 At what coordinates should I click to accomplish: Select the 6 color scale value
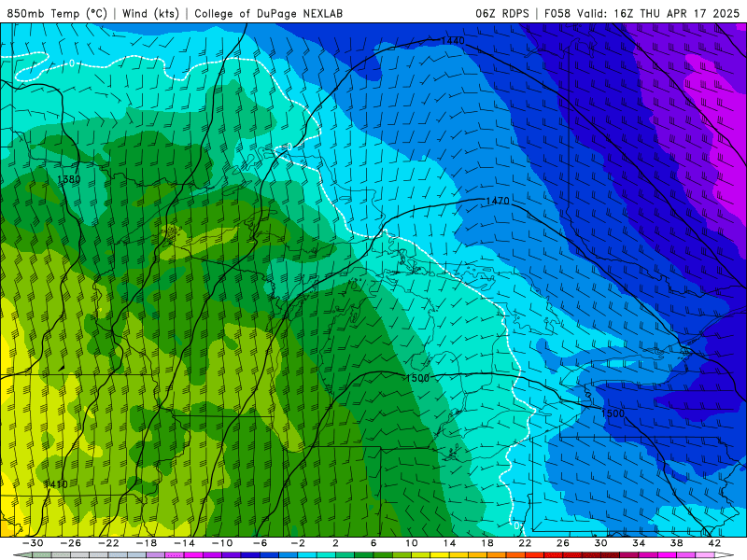[x=373, y=543]
